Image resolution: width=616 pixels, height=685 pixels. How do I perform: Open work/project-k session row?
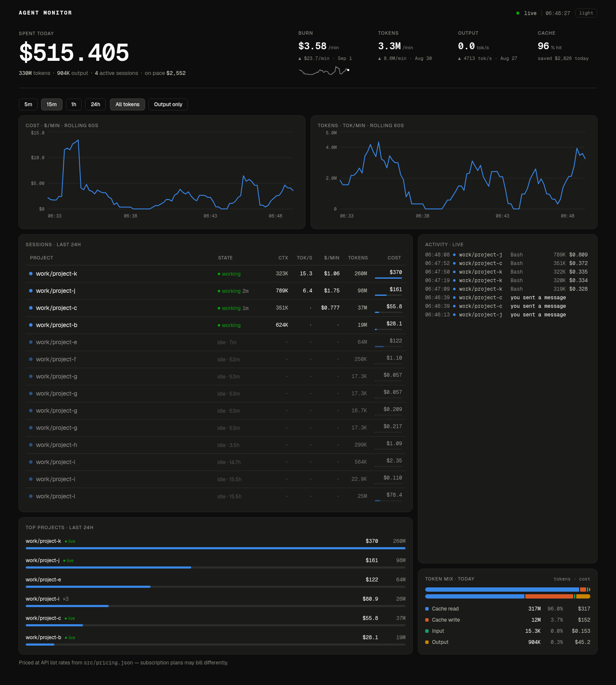(216, 274)
